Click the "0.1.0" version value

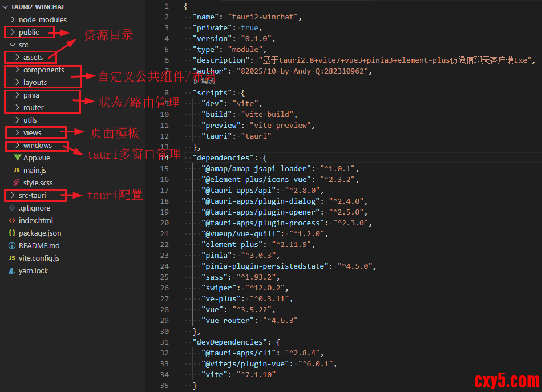click(256, 38)
